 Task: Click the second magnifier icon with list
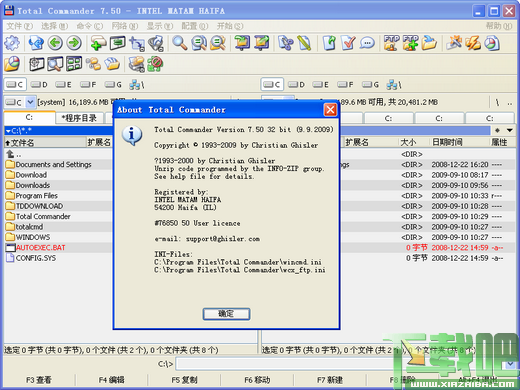[199, 43]
